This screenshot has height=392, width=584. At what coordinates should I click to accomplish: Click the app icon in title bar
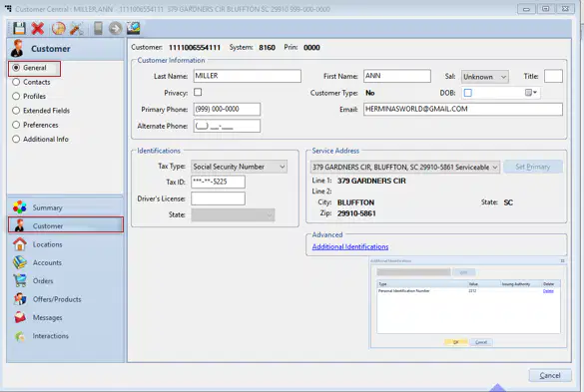[x=8, y=9]
